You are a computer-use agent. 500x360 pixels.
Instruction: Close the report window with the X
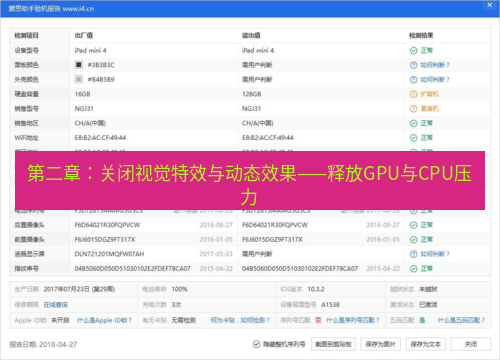click(x=489, y=5)
